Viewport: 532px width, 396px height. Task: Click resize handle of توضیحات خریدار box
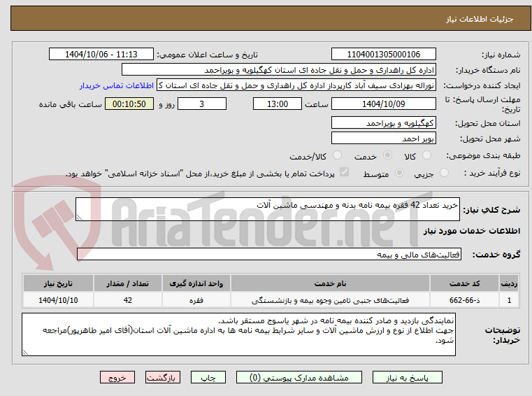[x=25, y=353]
